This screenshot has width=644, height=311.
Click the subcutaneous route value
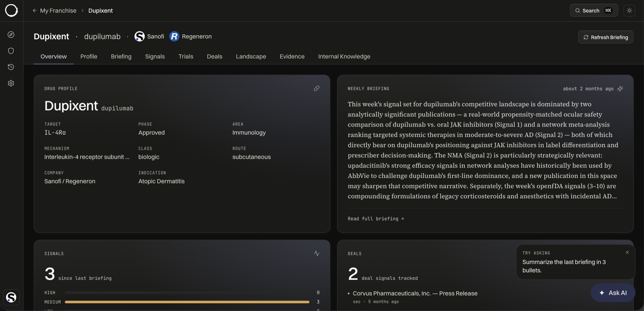(252, 157)
